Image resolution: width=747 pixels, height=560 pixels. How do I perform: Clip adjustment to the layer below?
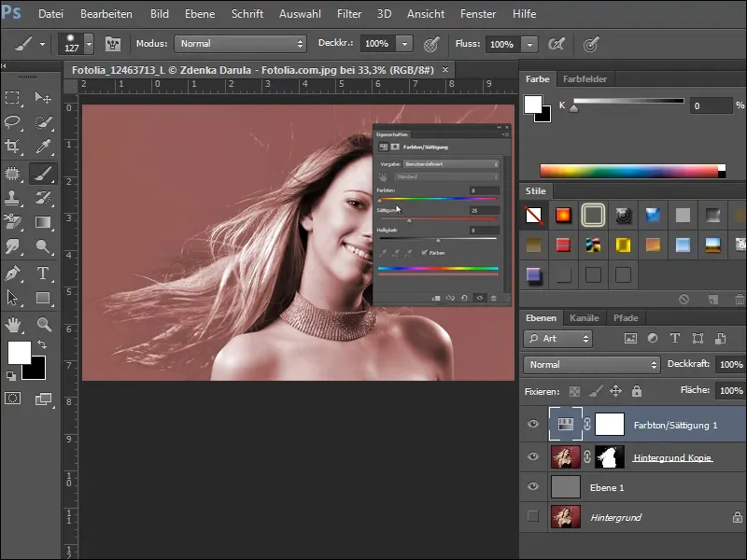pyautogui.click(x=435, y=298)
